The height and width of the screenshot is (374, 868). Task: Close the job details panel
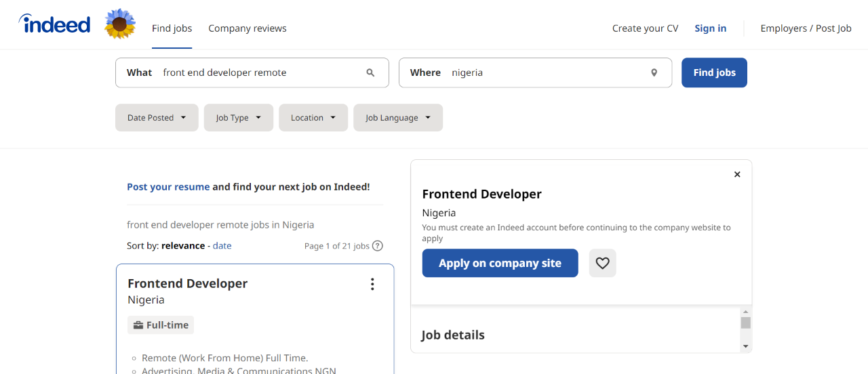coord(737,175)
